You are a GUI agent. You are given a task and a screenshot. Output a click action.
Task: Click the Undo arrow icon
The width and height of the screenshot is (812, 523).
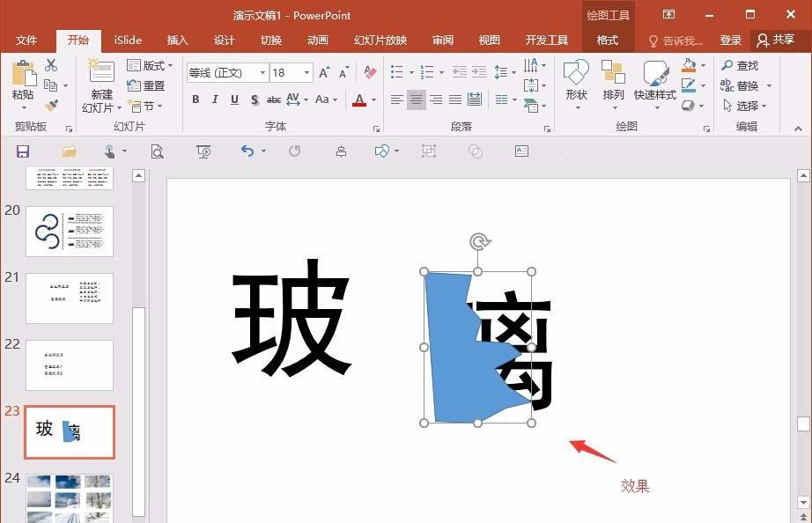[248, 151]
